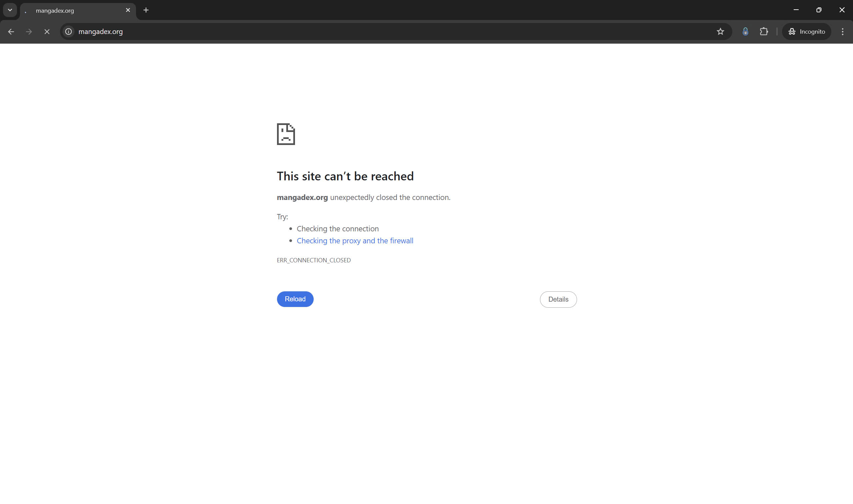Click the Incognito profile chip

click(806, 32)
